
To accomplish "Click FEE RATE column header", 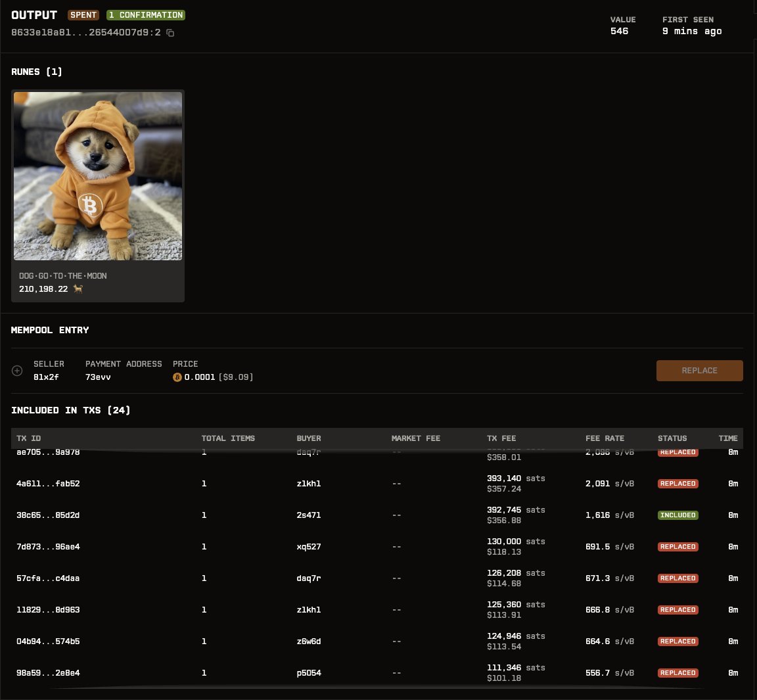I will pos(605,438).
